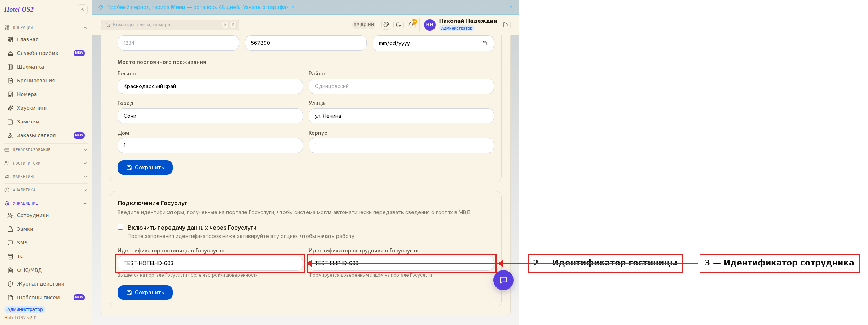Save the Госуслуги connection settings
The width and height of the screenshot is (868, 325).
click(x=145, y=292)
